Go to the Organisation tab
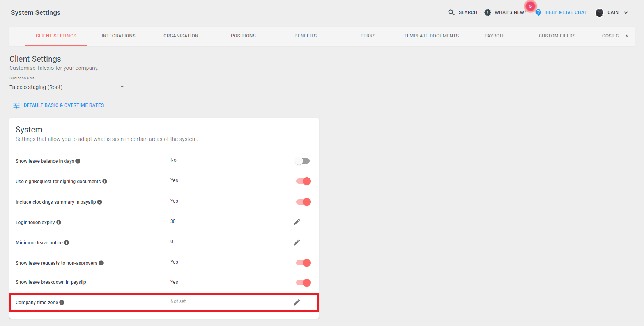The height and width of the screenshot is (326, 644). (x=181, y=36)
